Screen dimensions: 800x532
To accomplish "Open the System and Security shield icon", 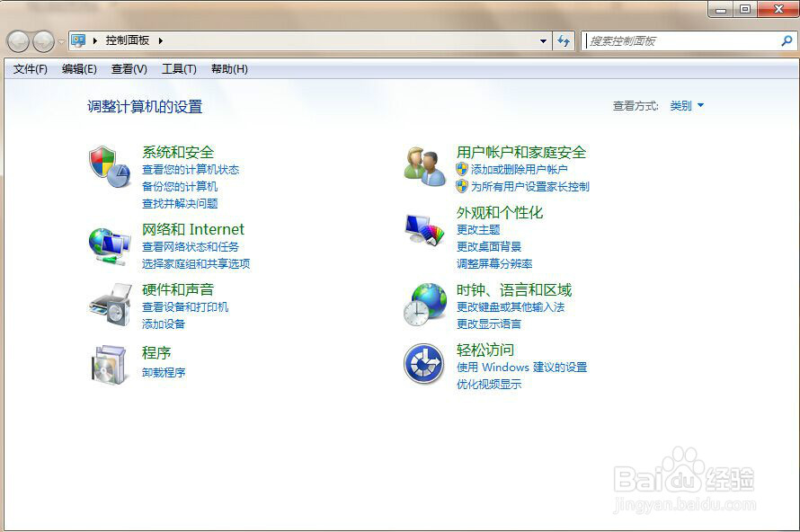I will [109, 166].
